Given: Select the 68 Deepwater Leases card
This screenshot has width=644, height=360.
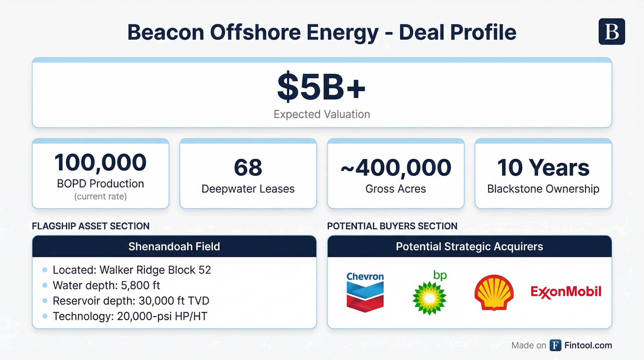Looking at the screenshot, I should tap(248, 174).
